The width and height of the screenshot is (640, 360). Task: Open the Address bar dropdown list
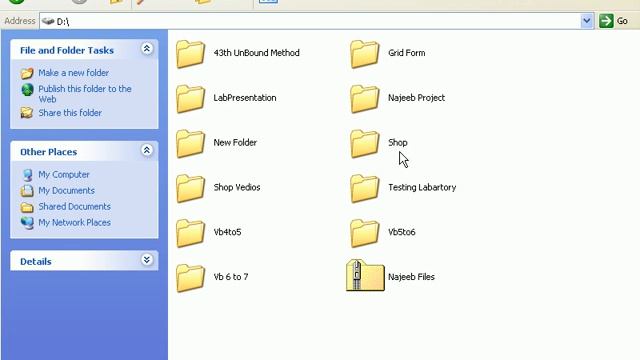[587, 21]
